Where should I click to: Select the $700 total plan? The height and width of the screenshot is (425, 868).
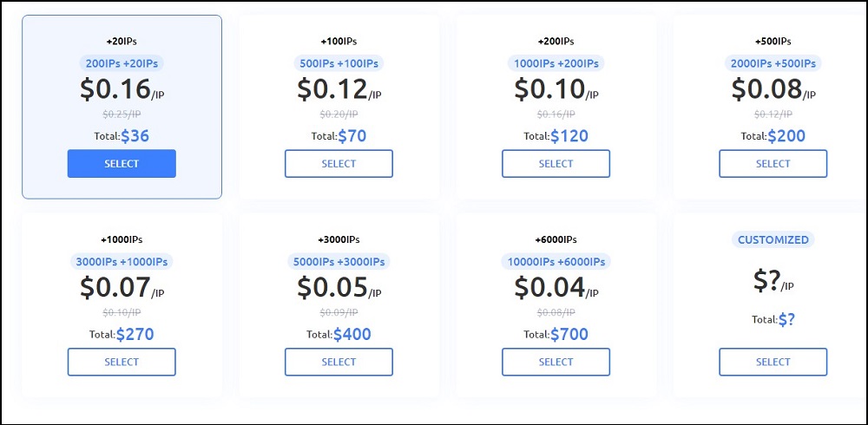click(x=556, y=362)
